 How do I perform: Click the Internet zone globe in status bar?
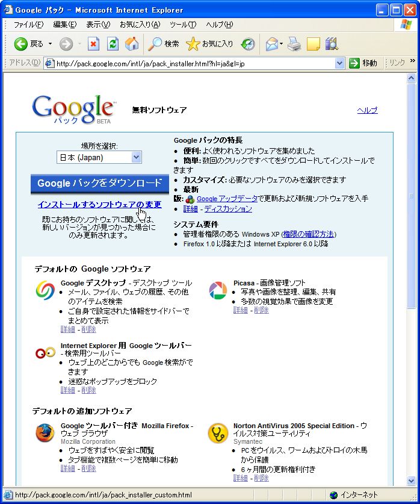tap(333, 495)
